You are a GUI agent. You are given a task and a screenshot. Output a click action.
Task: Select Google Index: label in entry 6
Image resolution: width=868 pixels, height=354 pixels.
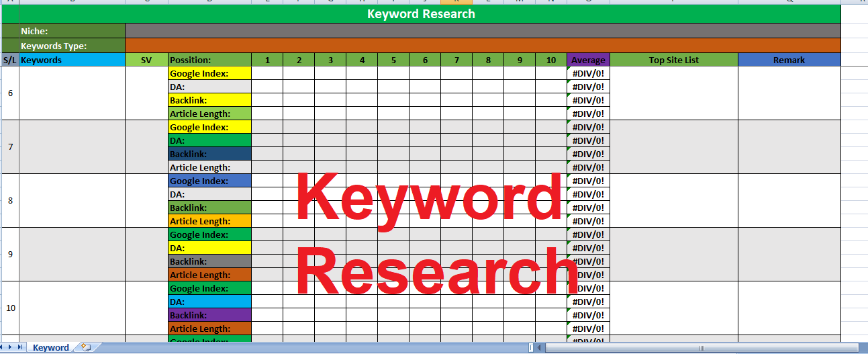[209, 73]
